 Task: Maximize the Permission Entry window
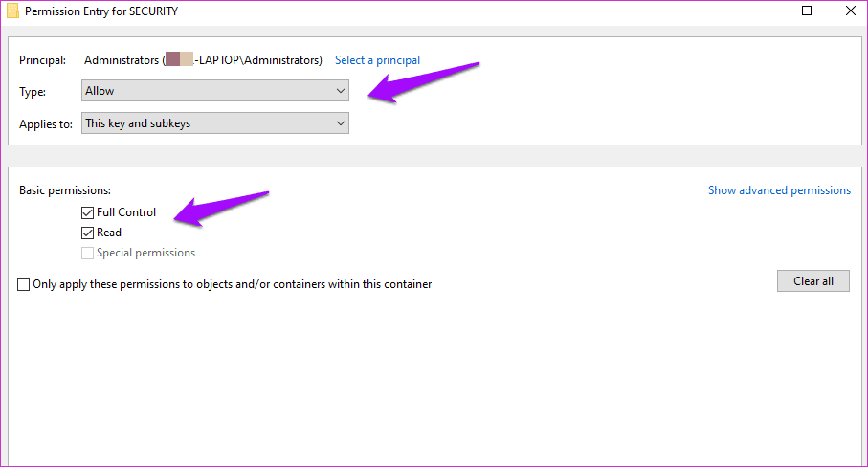click(x=807, y=11)
